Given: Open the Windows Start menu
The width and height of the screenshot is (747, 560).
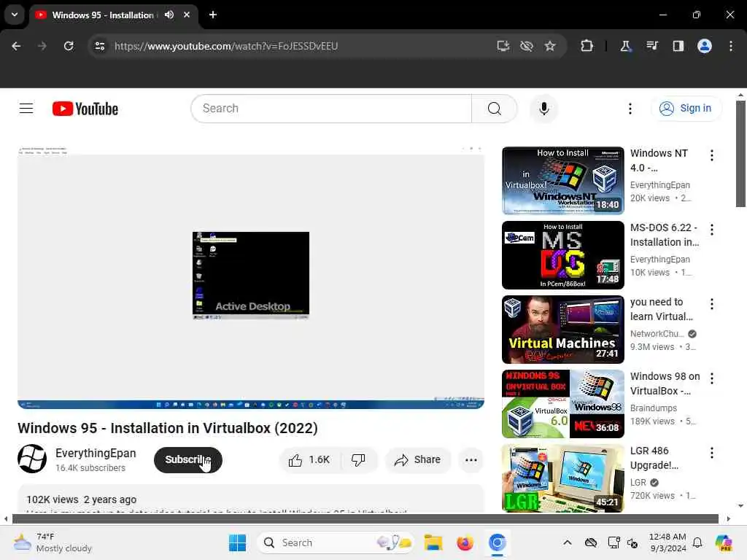Looking at the screenshot, I should [x=237, y=542].
